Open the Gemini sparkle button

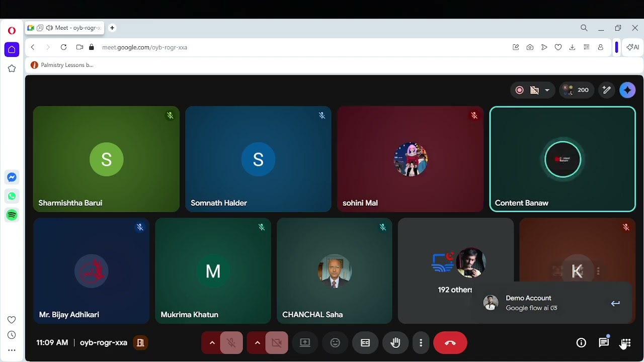(627, 90)
